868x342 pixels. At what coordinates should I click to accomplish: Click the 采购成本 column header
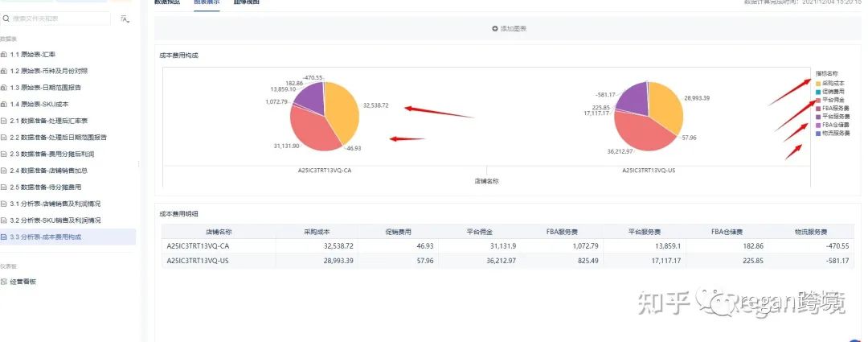click(317, 232)
